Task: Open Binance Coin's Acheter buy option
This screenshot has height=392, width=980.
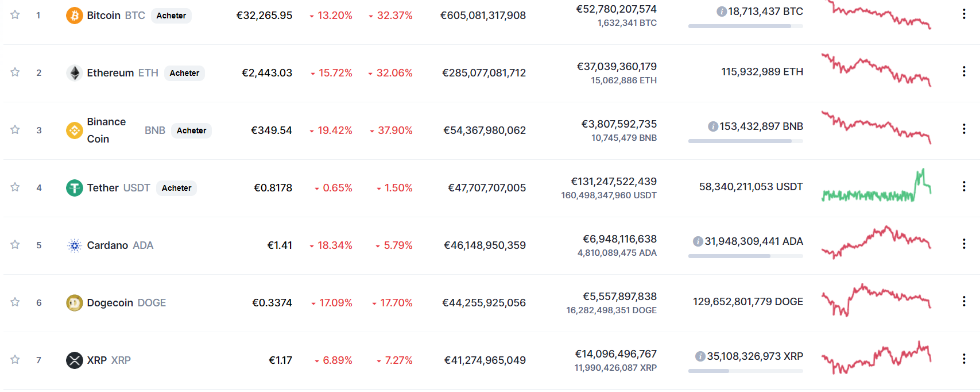Action: pyautogui.click(x=191, y=130)
